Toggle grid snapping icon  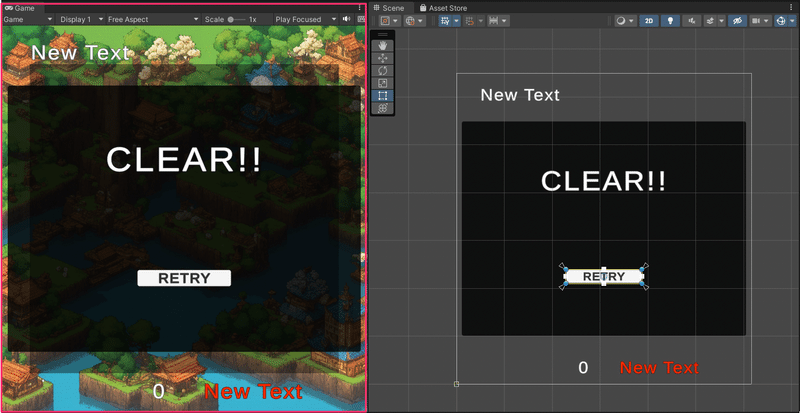pos(469,21)
